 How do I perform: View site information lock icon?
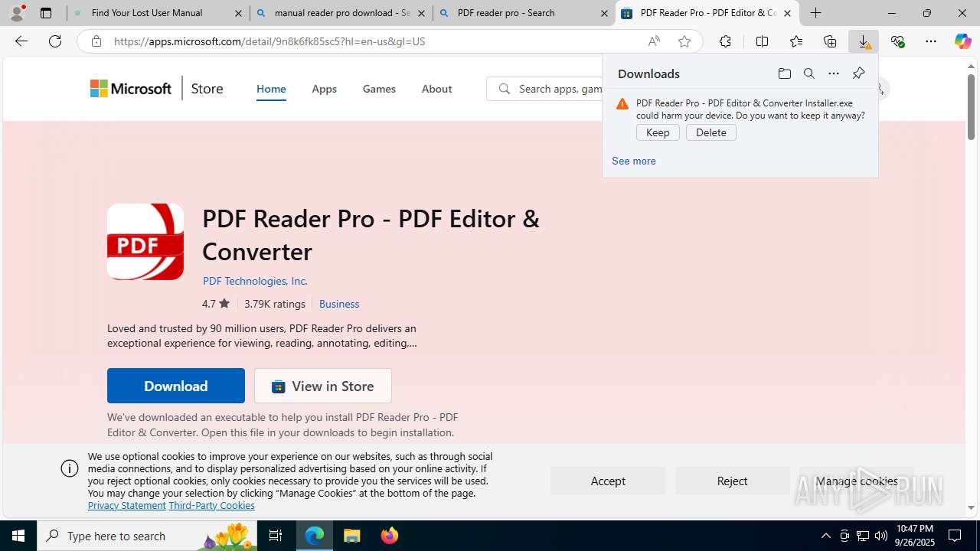pos(96,41)
